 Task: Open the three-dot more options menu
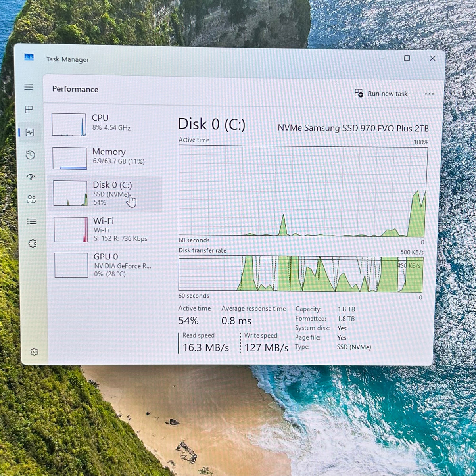pyautogui.click(x=429, y=94)
